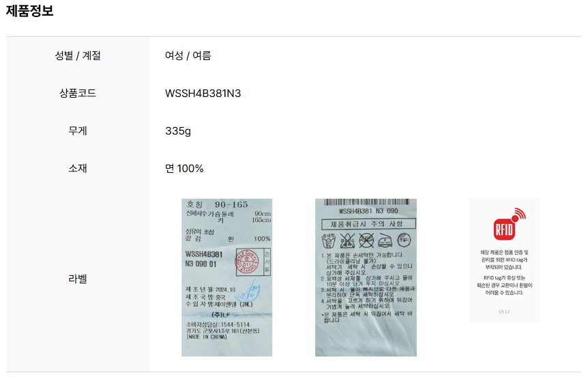Click the crossed-out circle laundry symbol
Viewport: 588px width, 377px height.
(x=366, y=240)
